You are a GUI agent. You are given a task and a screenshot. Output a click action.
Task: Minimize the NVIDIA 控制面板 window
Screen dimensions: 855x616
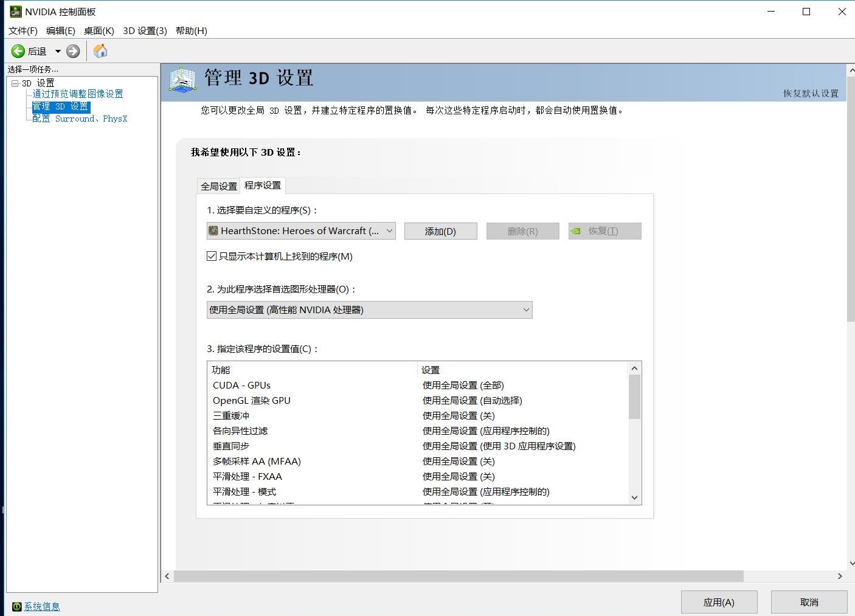coord(771,12)
